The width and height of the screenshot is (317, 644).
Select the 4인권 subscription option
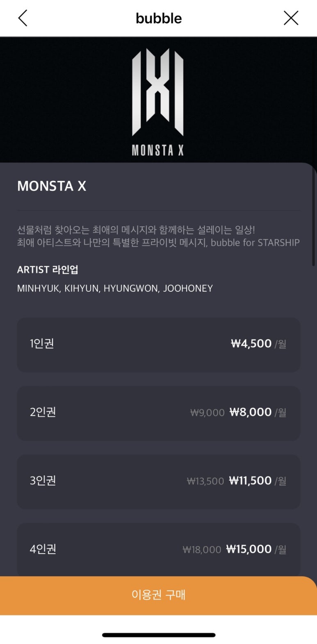click(158, 549)
